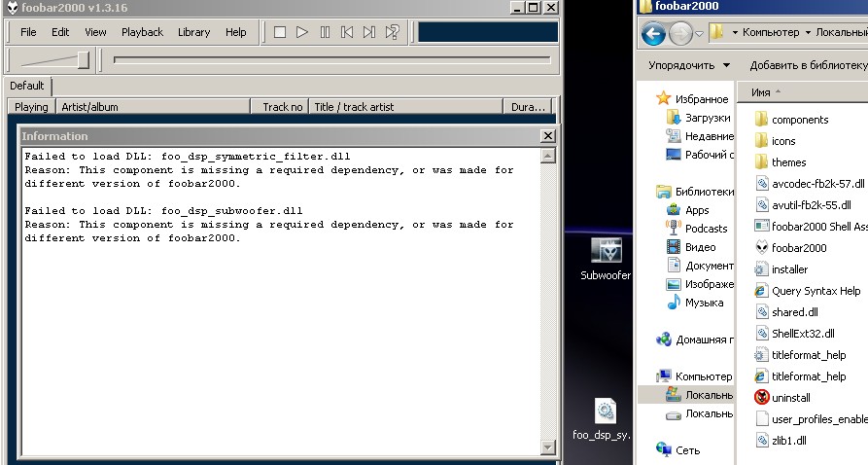Open the View menu
Screen dimensions: 868x465
click(x=95, y=32)
